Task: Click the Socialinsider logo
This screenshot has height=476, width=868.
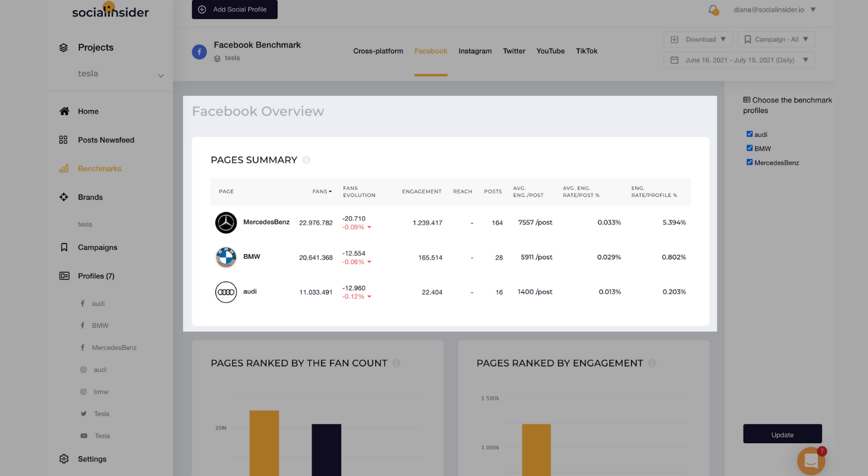Action: pos(111,11)
